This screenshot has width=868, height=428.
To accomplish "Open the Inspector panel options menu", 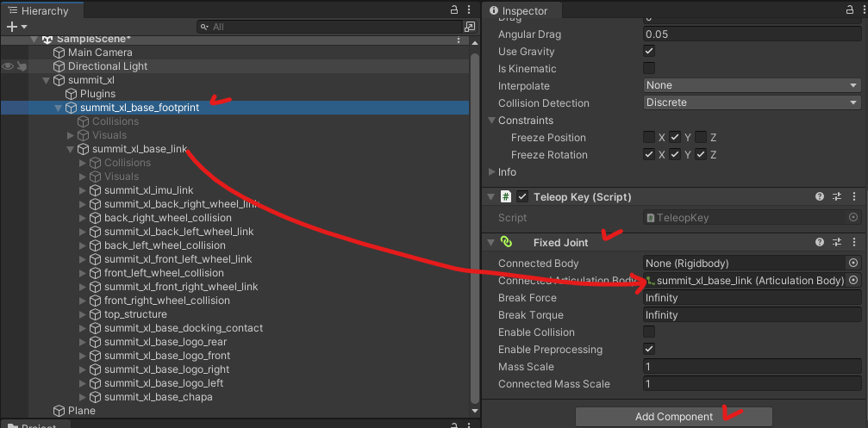I will pyautogui.click(x=864, y=10).
